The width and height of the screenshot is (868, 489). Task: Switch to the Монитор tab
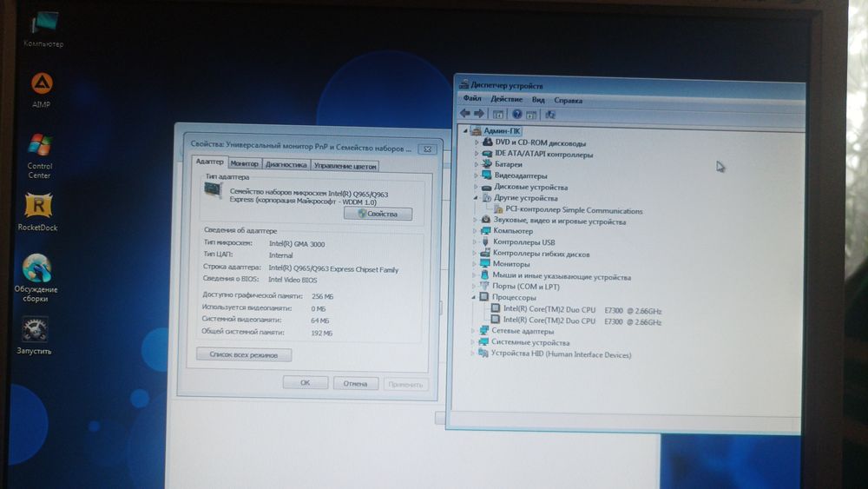click(244, 163)
